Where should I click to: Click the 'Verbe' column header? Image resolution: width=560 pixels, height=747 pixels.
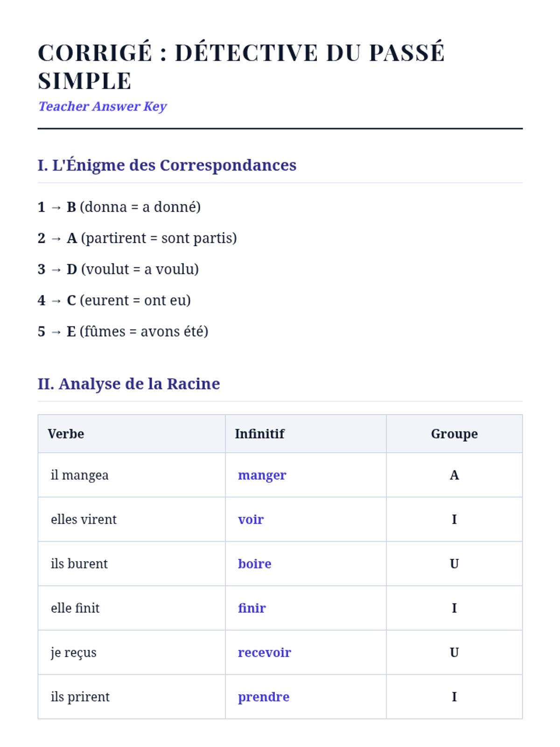coord(66,434)
